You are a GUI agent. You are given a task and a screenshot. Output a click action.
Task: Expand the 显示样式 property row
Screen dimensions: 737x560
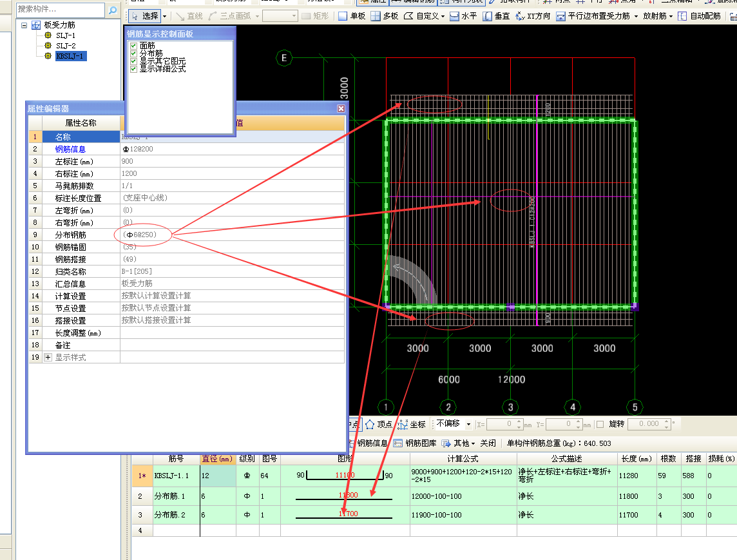click(48, 358)
